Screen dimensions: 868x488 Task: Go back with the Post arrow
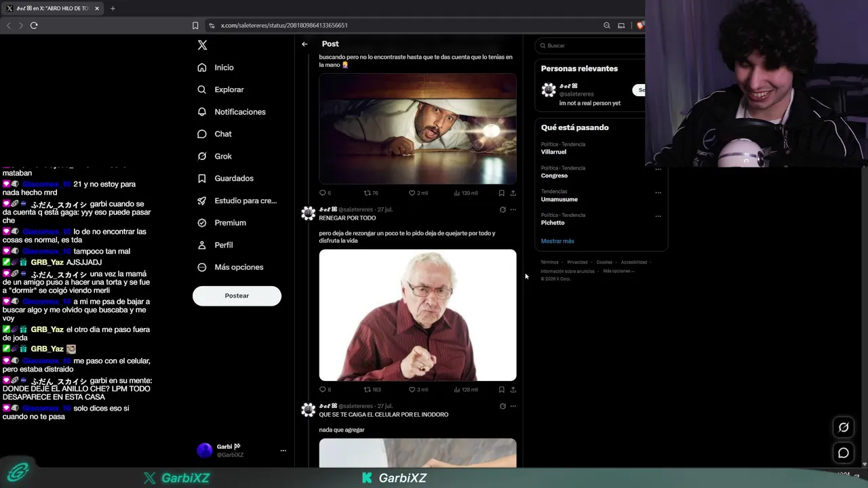pos(304,44)
